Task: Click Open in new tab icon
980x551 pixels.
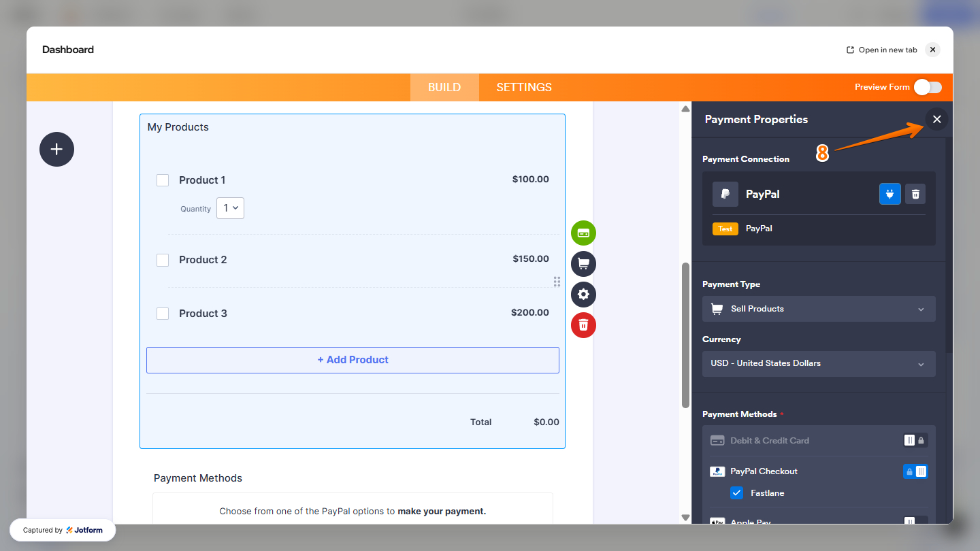Action: pyautogui.click(x=850, y=50)
